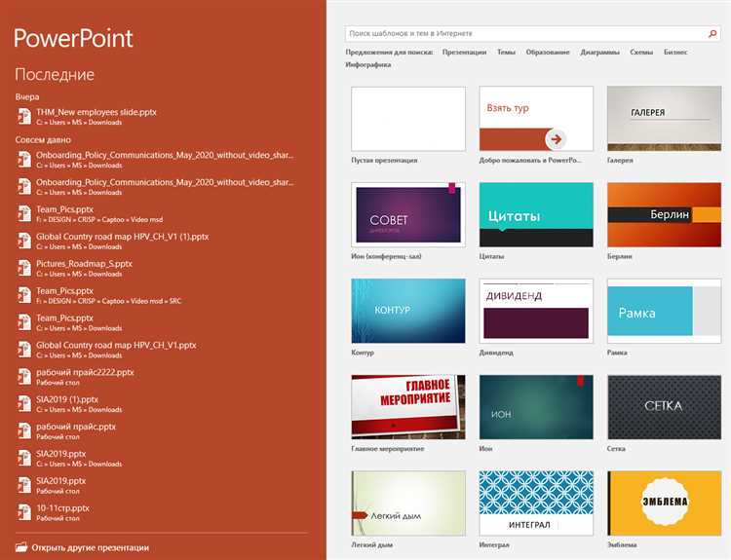This screenshot has height=560, width=731.
Task: Click file icon beside Pictures_Roadmap_S.pptx
Action: (24, 268)
